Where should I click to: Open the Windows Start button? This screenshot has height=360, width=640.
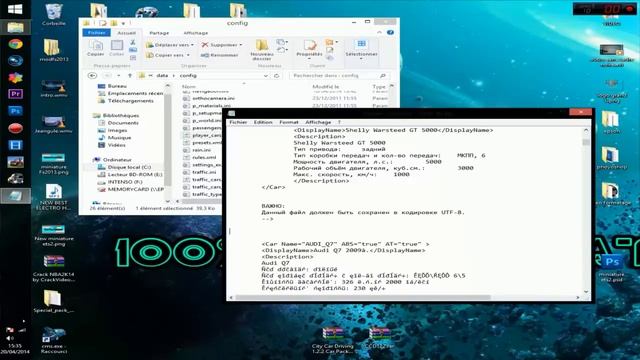pos(15,9)
